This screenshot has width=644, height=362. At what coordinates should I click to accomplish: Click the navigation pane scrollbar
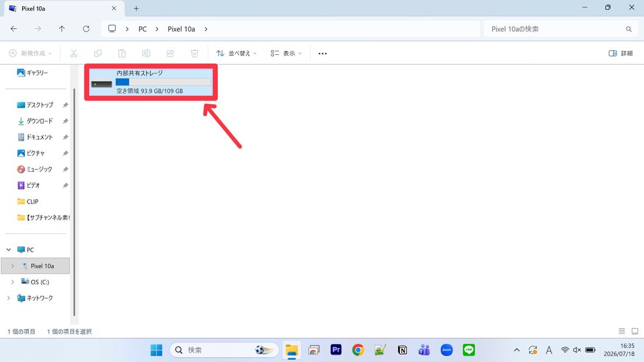tap(74, 202)
